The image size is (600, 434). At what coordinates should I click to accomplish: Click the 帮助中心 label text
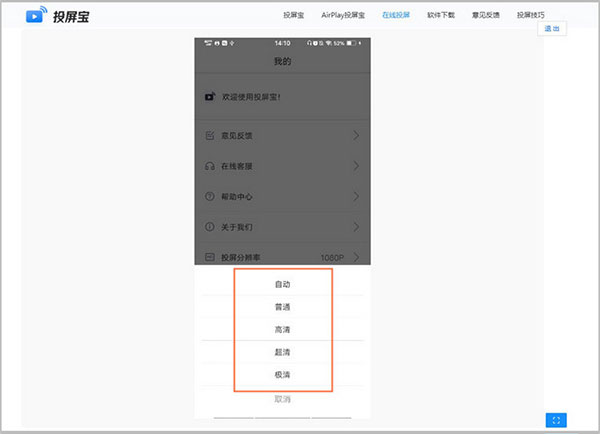pyautogui.click(x=236, y=197)
